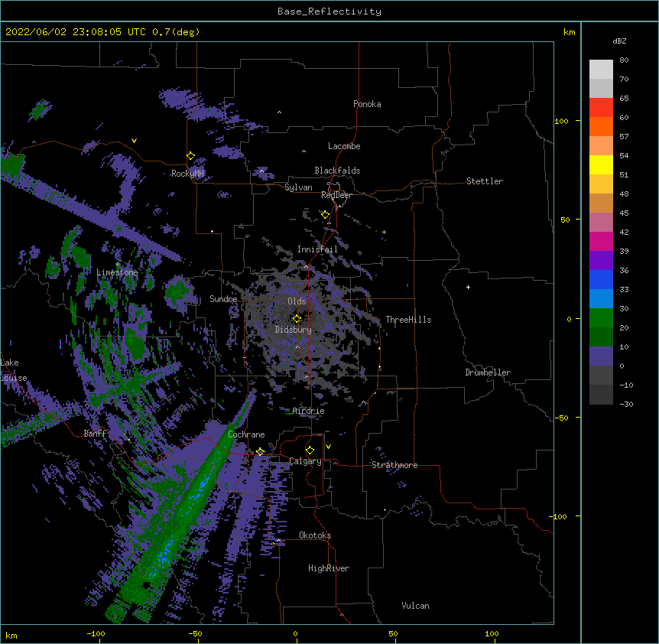Click the km label at the bottom left
Image resolution: width=659 pixels, height=644 pixels.
coord(11,635)
